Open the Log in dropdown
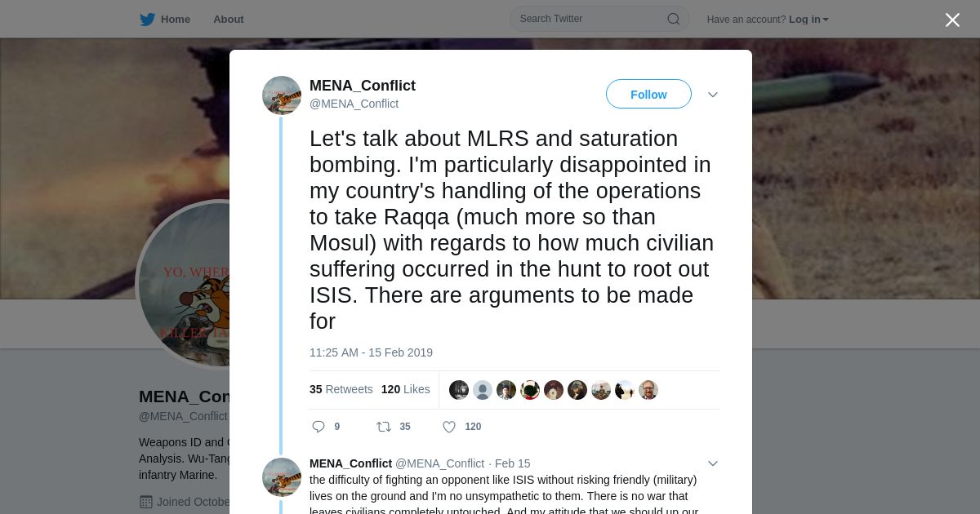 [x=808, y=20]
